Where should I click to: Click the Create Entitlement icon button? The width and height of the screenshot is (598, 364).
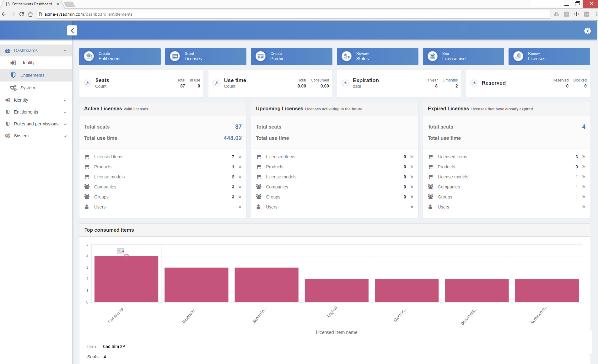(89, 56)
